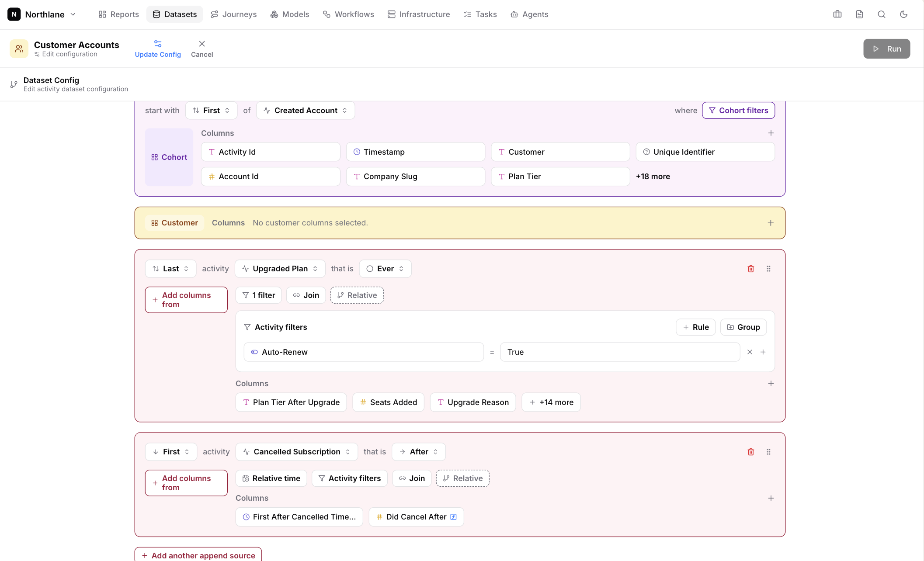Select the Seats Added column chip
This screenshot has height=561, width=924.
pyautogui.click(x=388, y=402)
